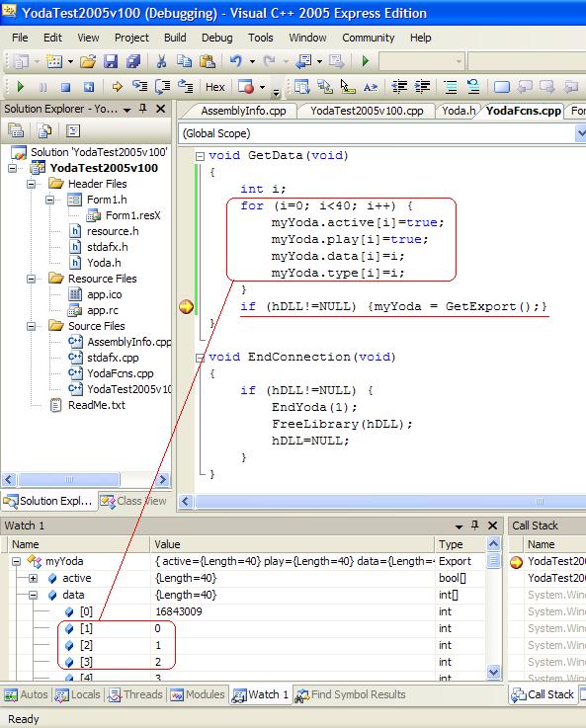Switch to the Yoda.h editor tab
The height and width of the screenshot is (728, 586).
pos(459,111)
